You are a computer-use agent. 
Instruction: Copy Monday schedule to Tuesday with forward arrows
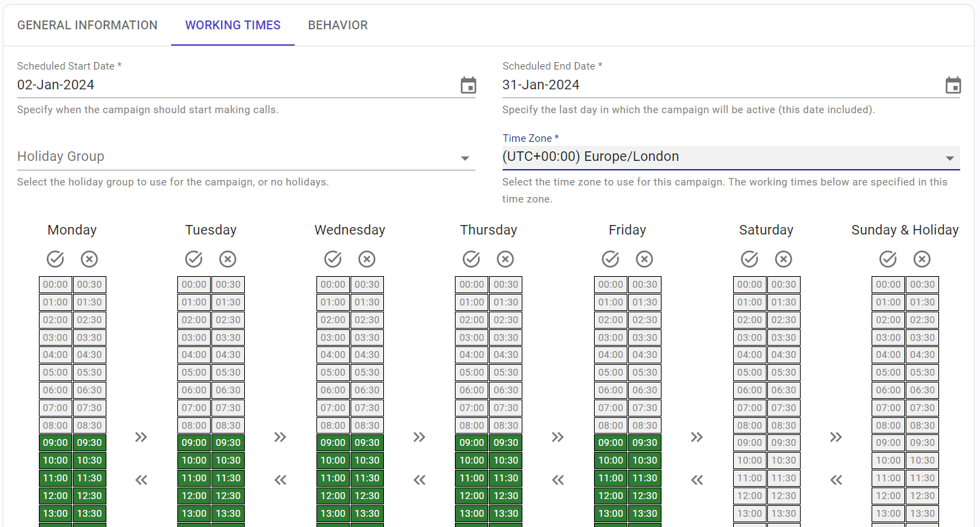tap(141, 437)
